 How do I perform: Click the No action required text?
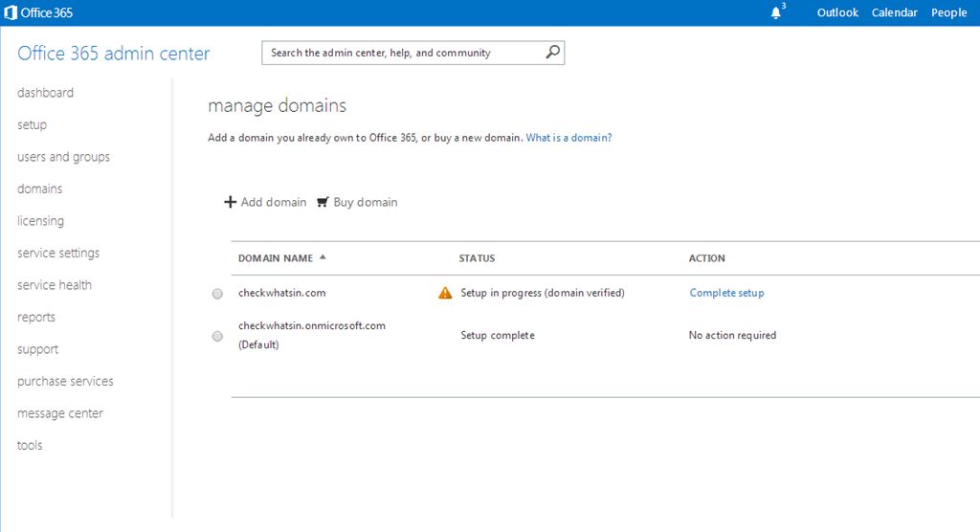[x=732, y=335]
